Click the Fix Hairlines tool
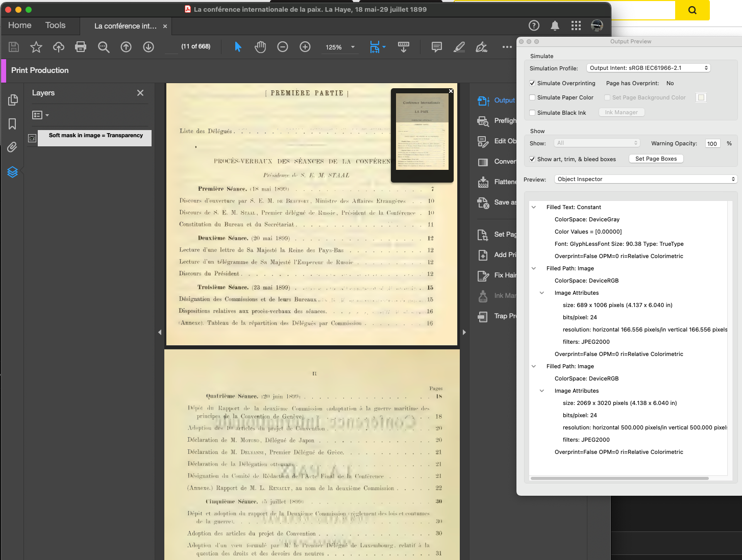742x560 pixels. pyautogui.click(x=496, y=275)
